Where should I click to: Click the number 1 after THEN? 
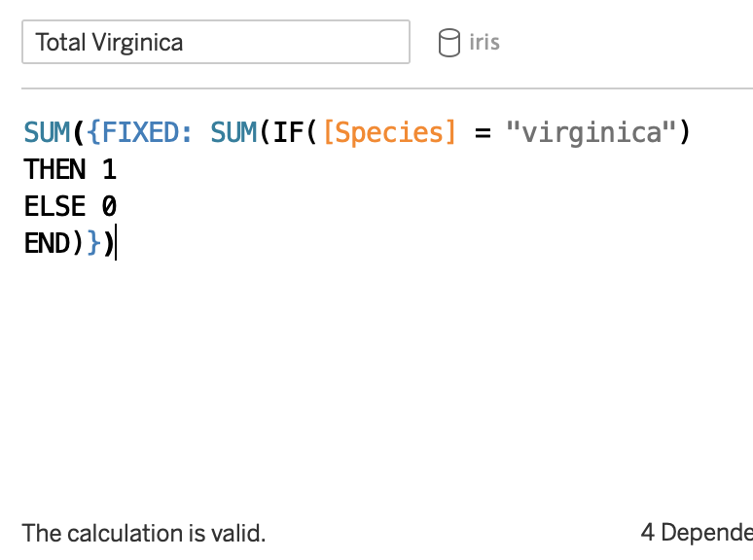(x=109, y=170)
